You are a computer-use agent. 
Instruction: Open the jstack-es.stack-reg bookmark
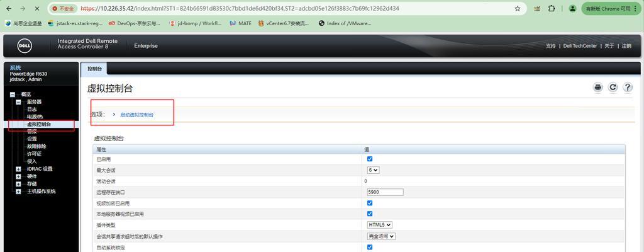pyautogui.click(x=75, y=23)
